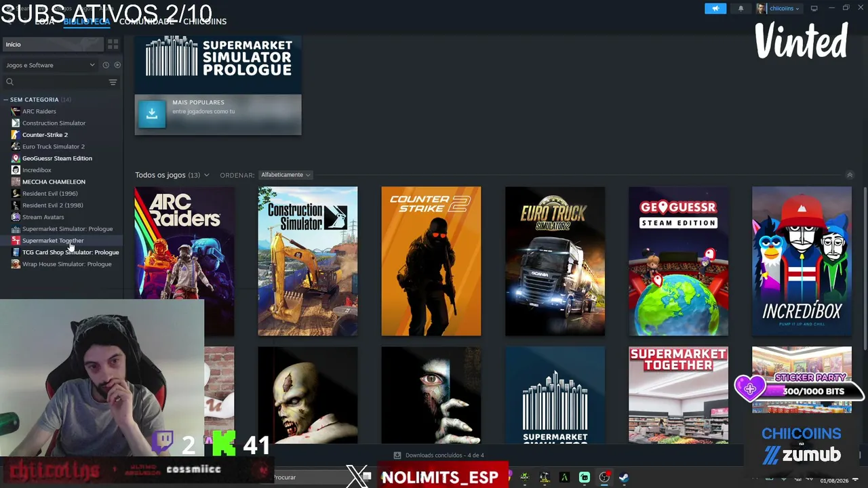Select Stream Avatars in the sidebar
This screenshot has height=488, width=868.
(43, 217)
